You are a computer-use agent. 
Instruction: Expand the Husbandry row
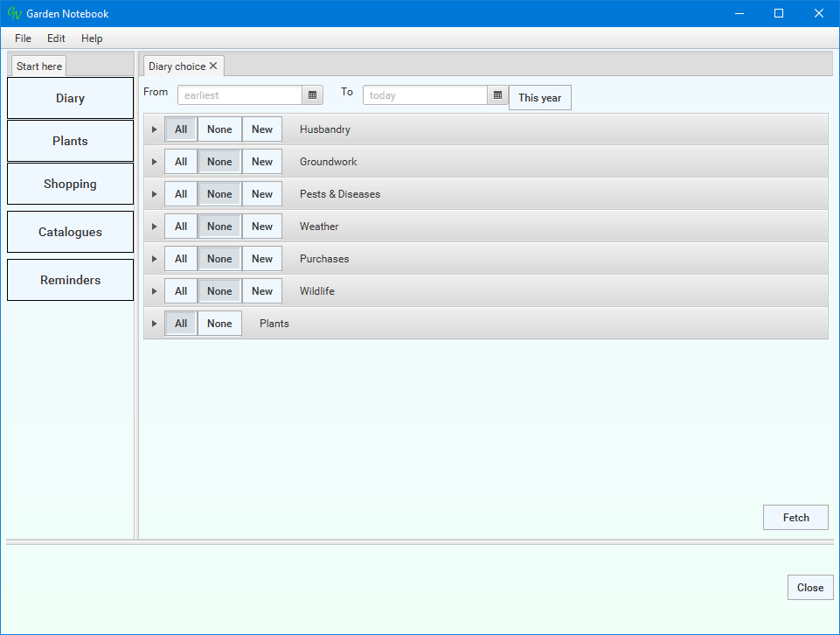pyautogui.click(x=155, y=129)
